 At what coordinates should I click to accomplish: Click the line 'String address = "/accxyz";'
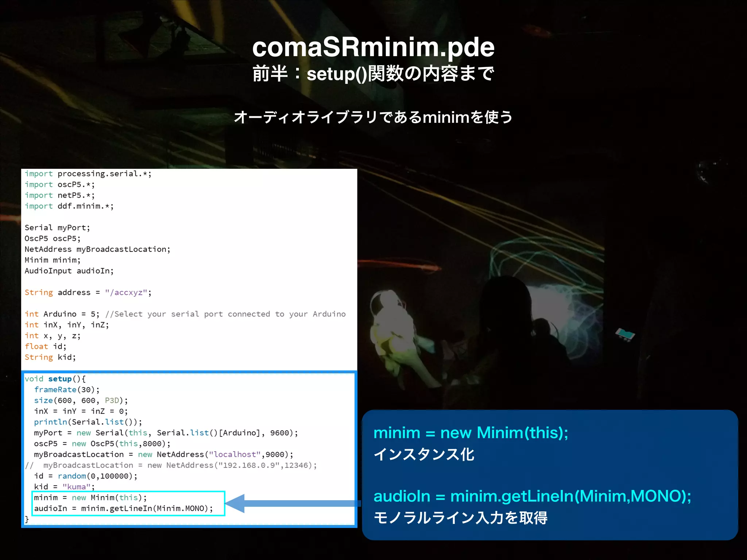click(x=88, y=292)
